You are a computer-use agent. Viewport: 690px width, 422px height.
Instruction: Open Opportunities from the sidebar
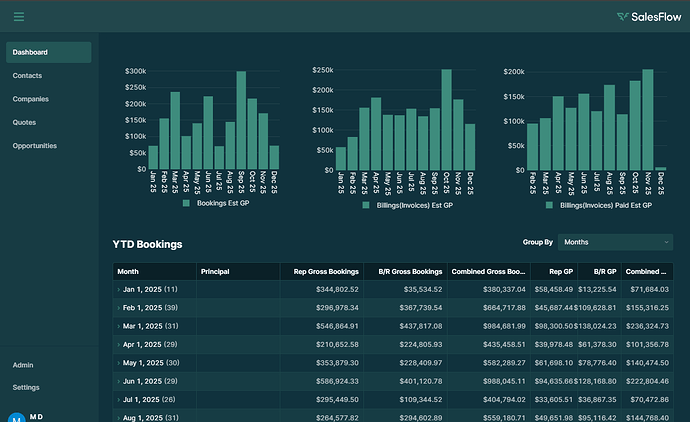35,146
